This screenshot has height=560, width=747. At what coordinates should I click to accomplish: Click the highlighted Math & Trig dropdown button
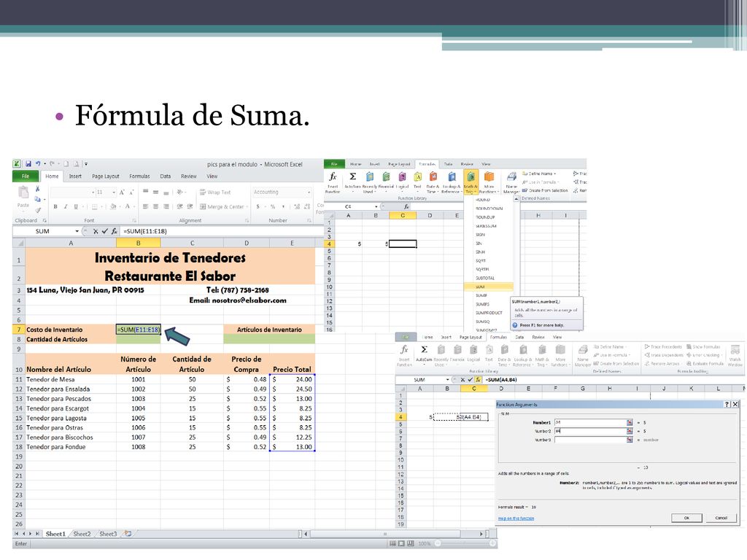tap(471, 182)
